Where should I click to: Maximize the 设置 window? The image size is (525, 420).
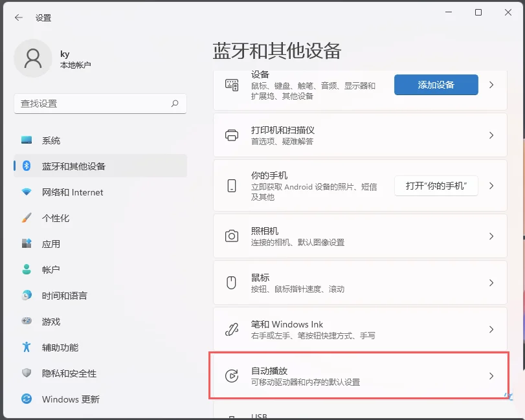point(478,12)
